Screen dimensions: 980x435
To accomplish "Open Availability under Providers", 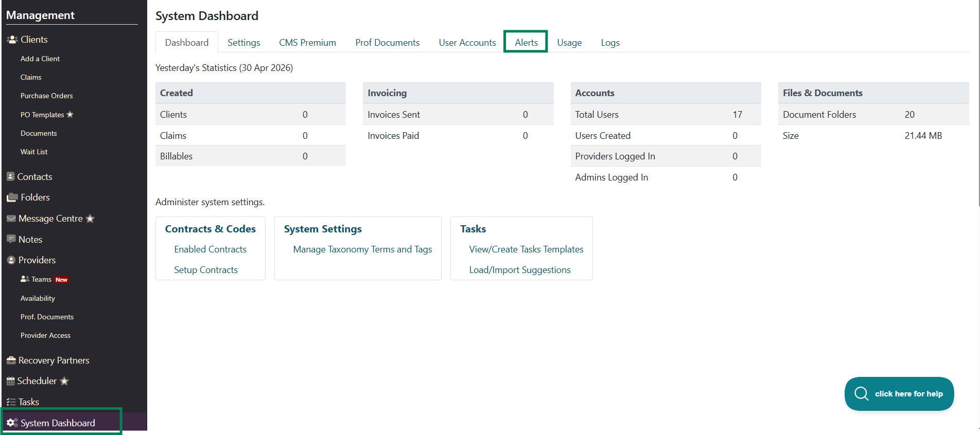I will [x=38, y=298].
